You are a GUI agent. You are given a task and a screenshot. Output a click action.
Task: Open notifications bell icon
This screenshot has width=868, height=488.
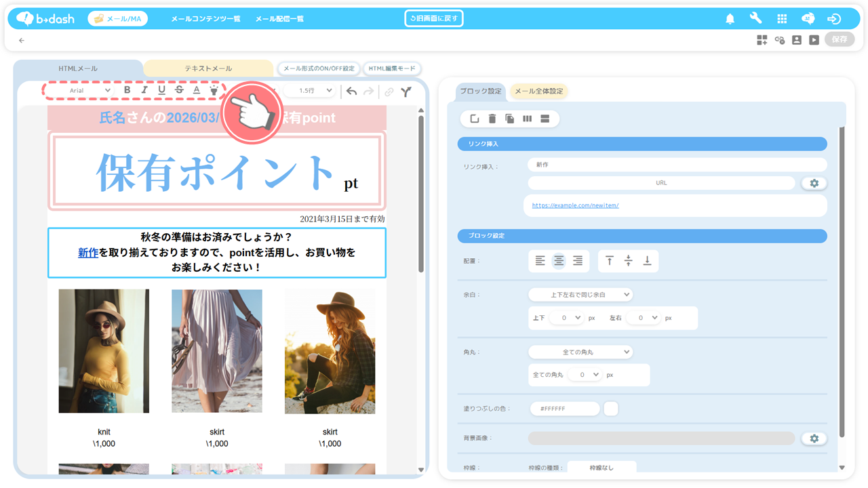(730, 19)
